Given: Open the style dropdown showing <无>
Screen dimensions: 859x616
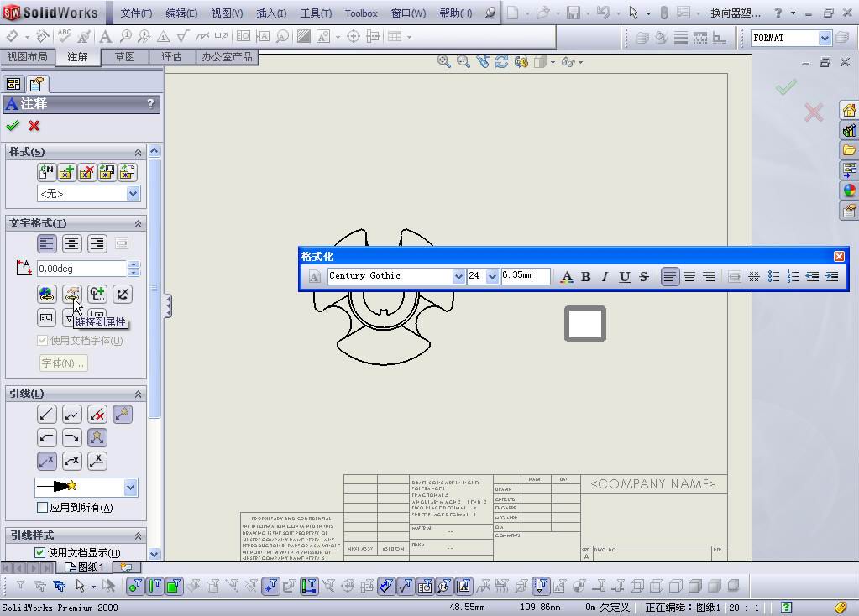Looking at the screenshot, I should [133, 194].
